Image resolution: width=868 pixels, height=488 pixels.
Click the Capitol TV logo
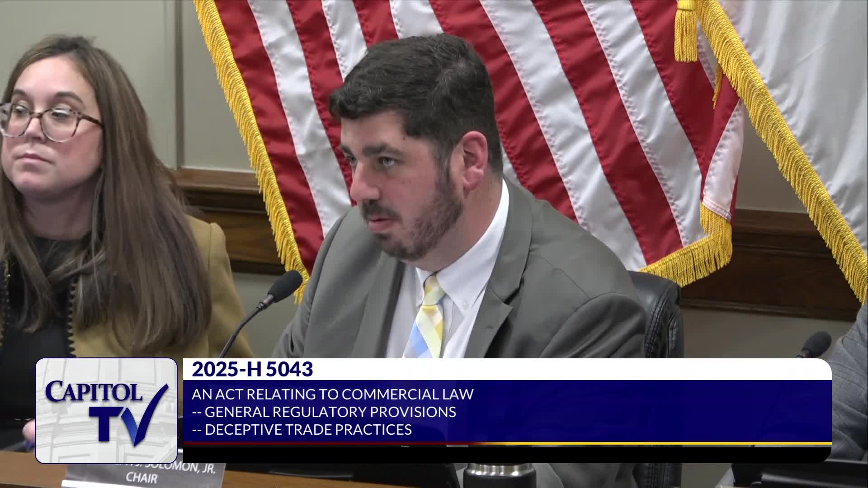click(x=106, y=410)
